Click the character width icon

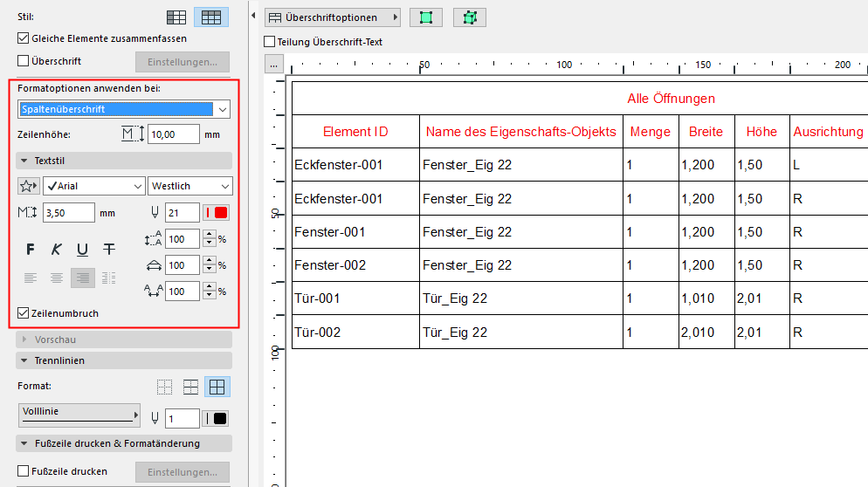[x=154, y=265]
